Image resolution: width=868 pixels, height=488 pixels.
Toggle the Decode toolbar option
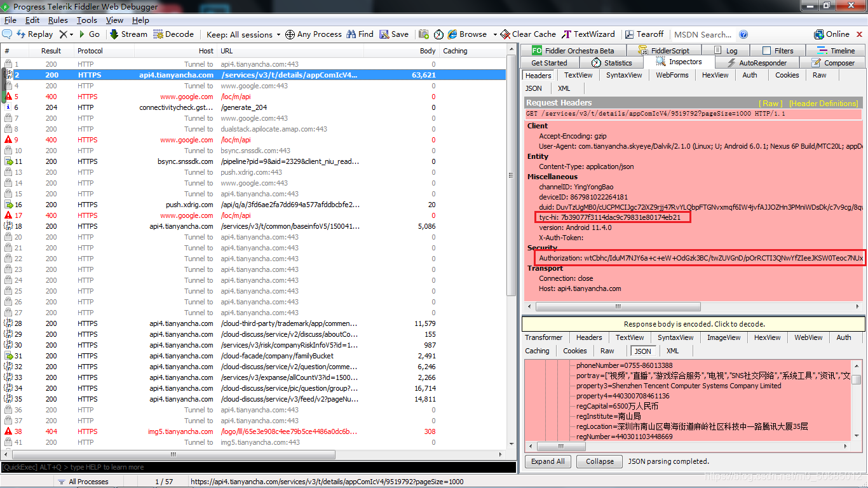click(x=173, y=34)
